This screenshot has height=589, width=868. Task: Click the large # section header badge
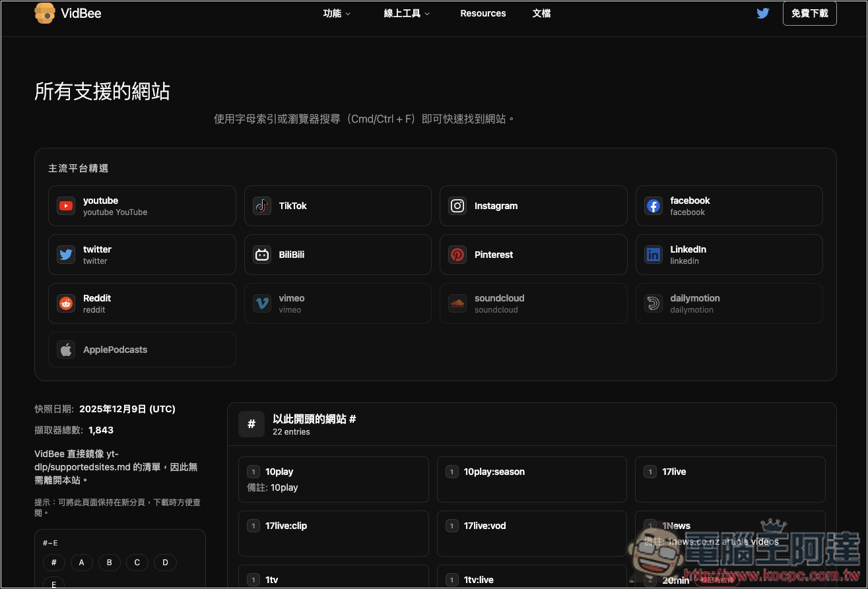[251, 424]
